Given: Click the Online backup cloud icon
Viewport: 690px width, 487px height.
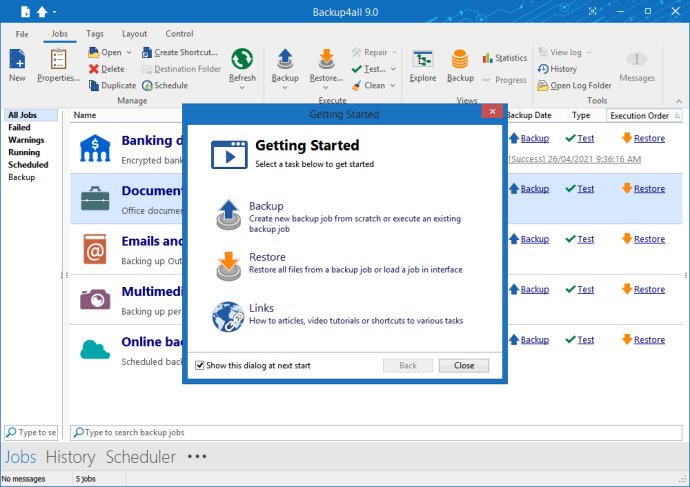Looking at the screenshot, I should pos(95,350).
